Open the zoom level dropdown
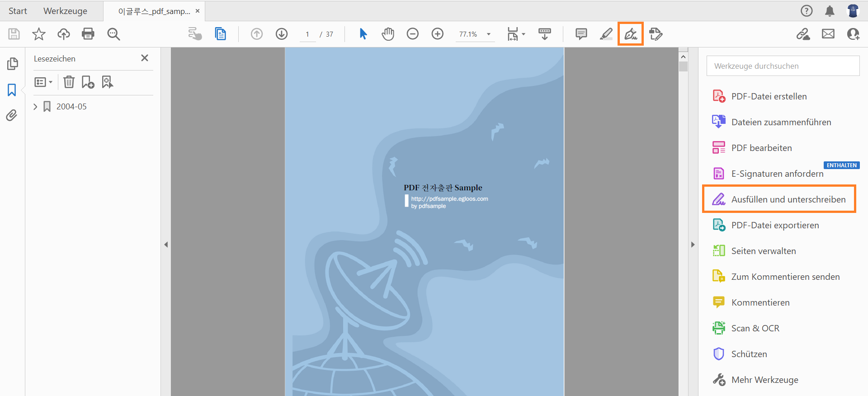The width and height of the screenshot is (868, 396). 489,34
